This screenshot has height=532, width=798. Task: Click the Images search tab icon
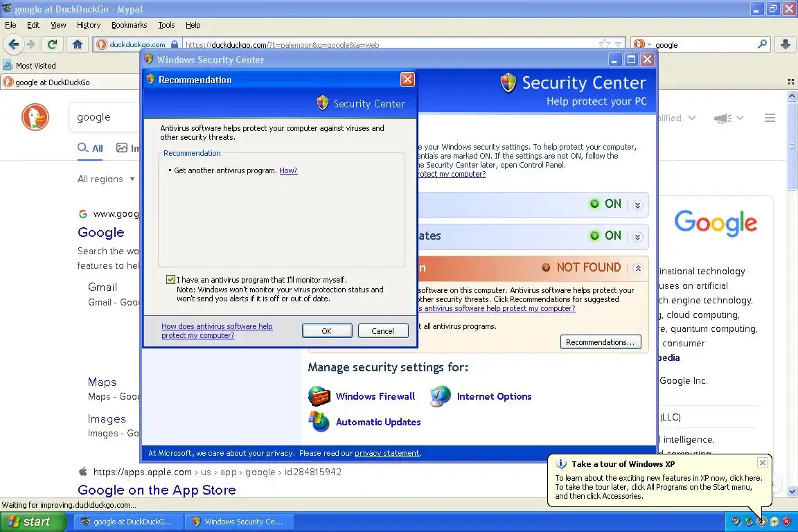122,148
